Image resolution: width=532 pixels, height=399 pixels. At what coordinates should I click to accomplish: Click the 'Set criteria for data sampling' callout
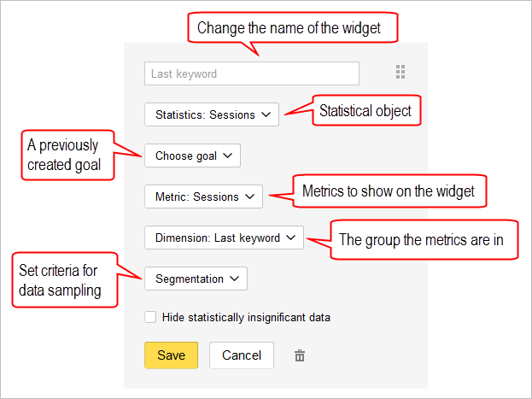click(x=65, y=280)
